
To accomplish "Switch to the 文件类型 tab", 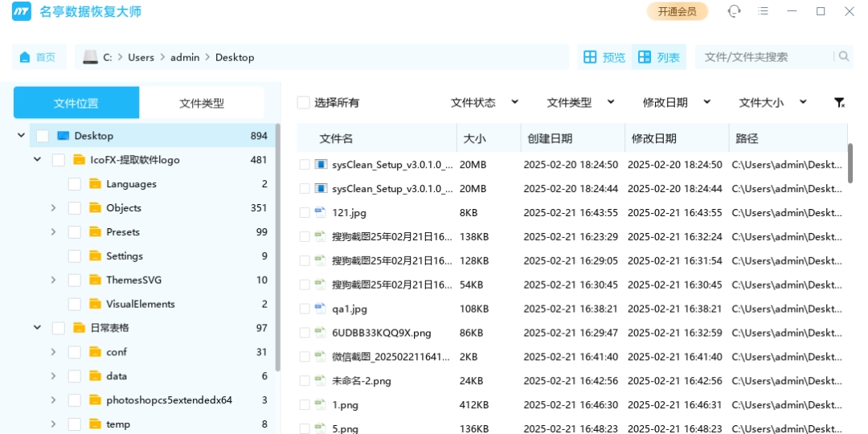I will pyautogui.click(x=202, y=103).
